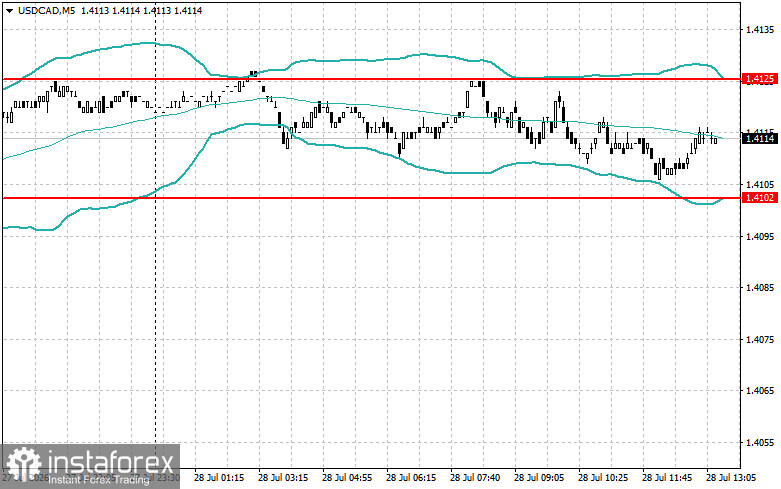Click the 28 Jul 13:05 time label
The image size is (781, 489).
pyautogui.click(x=731, y=478)
